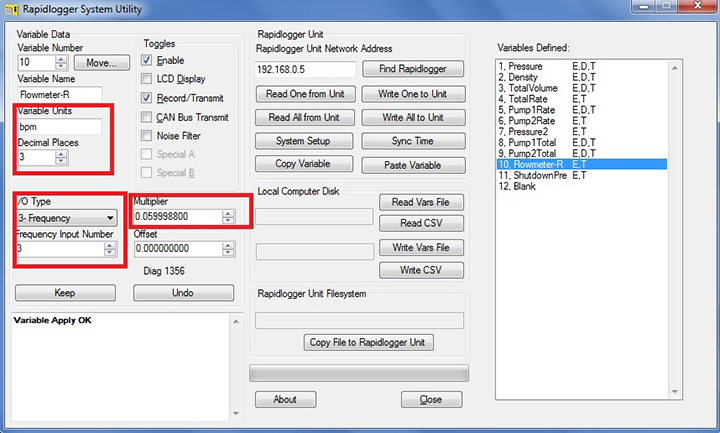This screenshot has width=720, height=433.
Task: Select 2. Density in variables list
Action: pyautogui.click(x=582, y=77)
